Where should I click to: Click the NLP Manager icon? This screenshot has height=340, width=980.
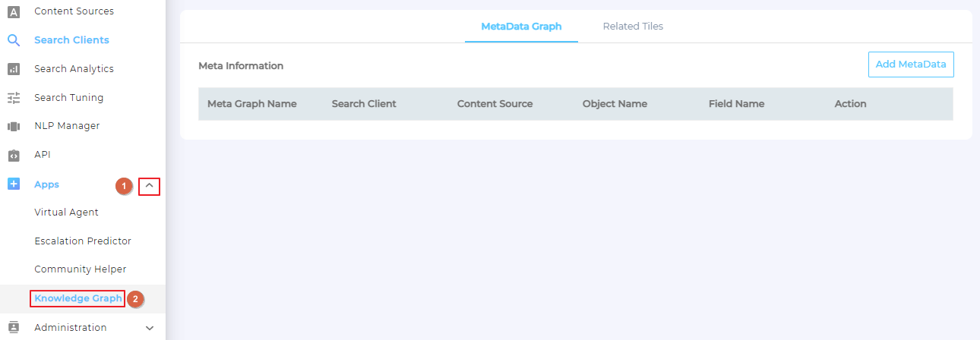[13, 126]
